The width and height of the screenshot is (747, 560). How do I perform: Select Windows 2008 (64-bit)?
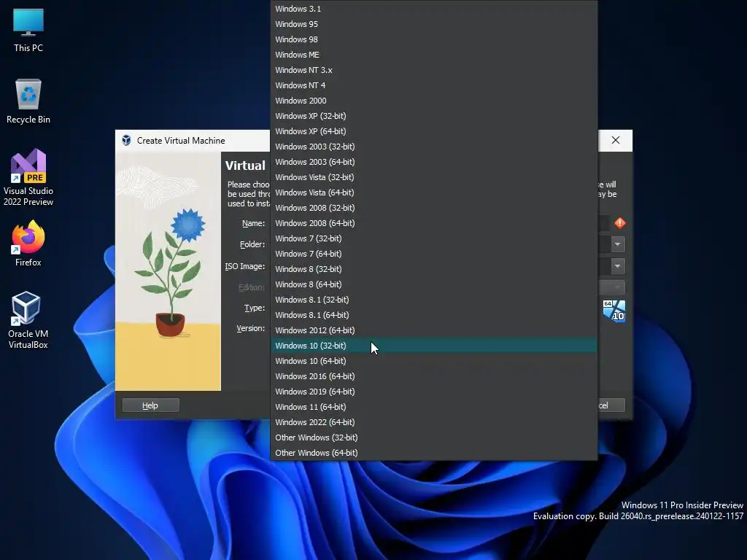(x=434, y=223)
